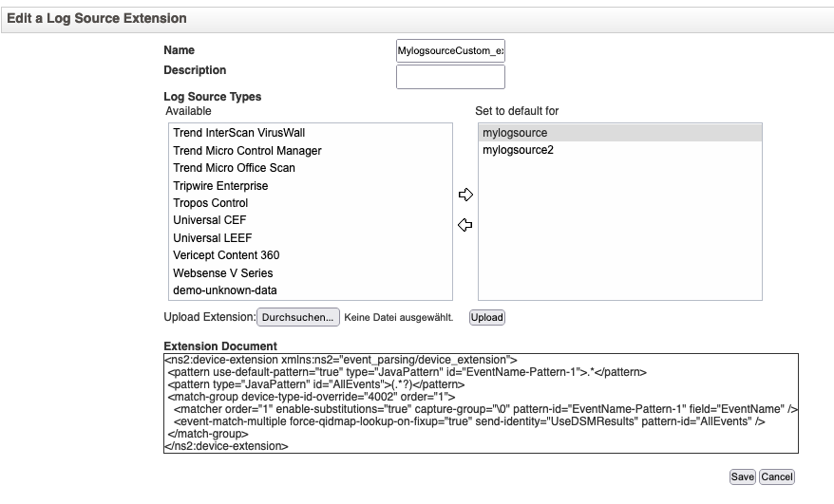Click the Upload button

(x=487, y=317)
